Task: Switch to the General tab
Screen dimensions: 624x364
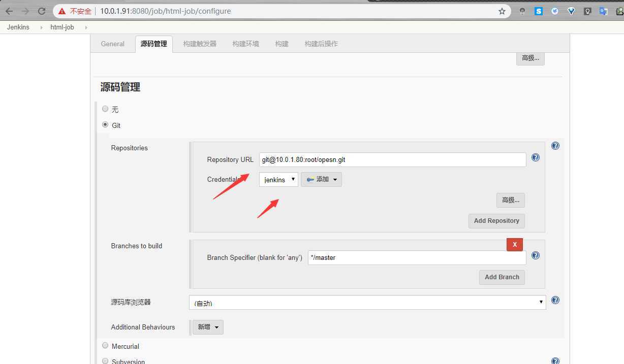Action: pyautogui.click(x=113, y=44)
